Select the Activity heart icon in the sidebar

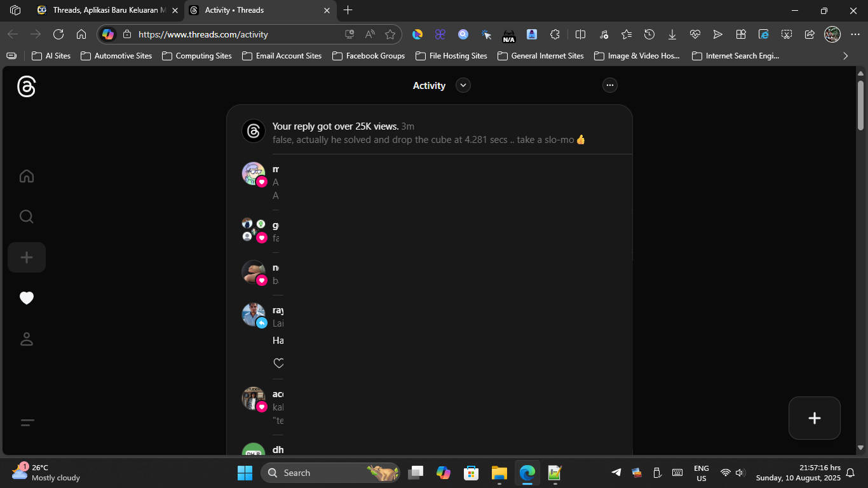pos(27,298)
